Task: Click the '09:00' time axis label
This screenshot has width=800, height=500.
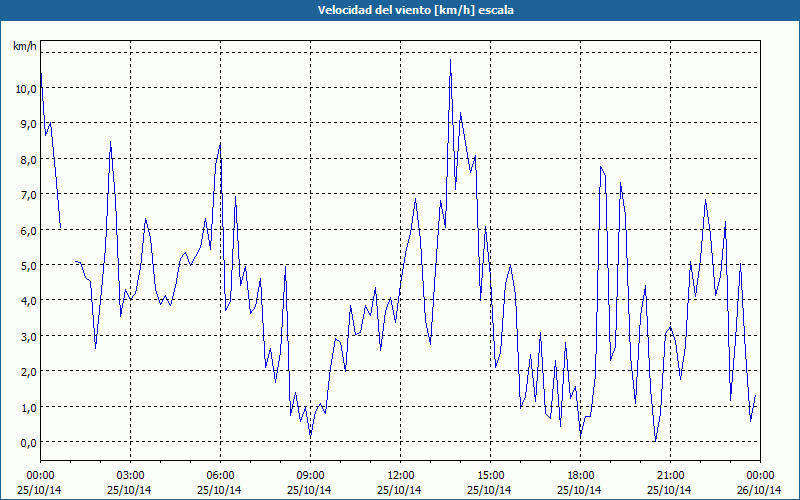Action: click(310, 476)
